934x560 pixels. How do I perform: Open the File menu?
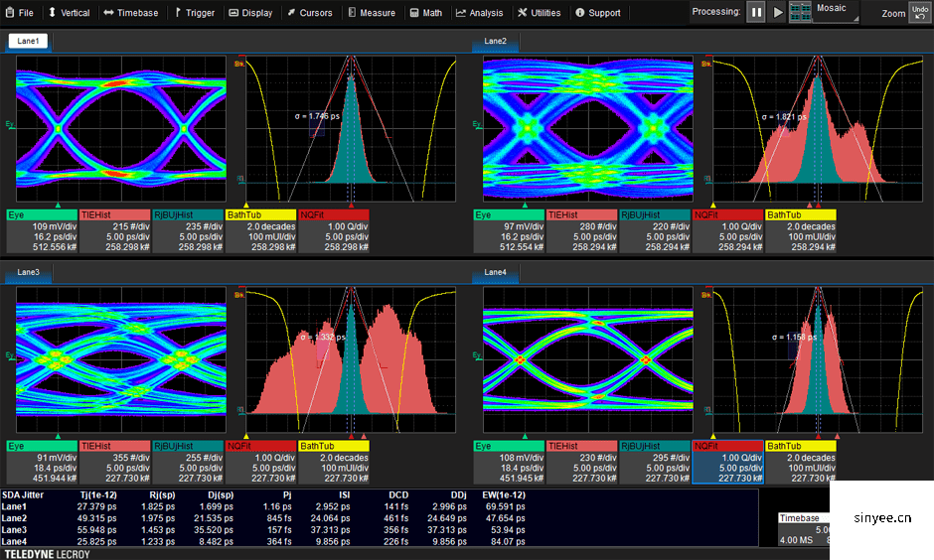[x=19, y=13]
